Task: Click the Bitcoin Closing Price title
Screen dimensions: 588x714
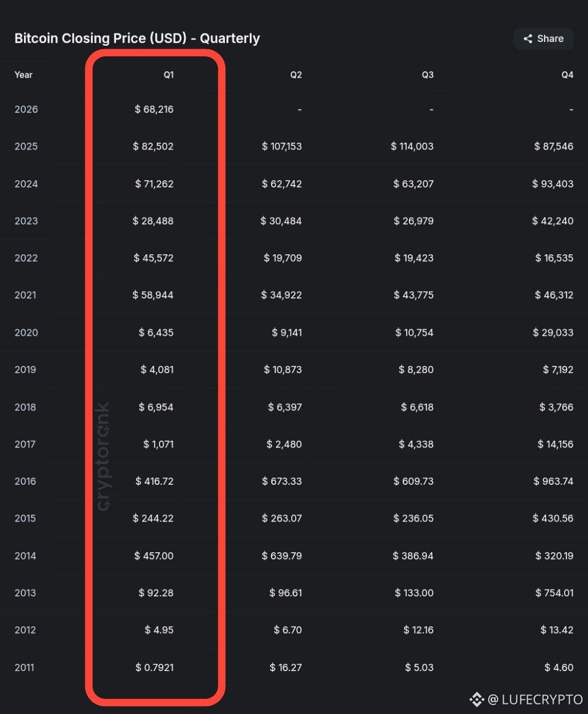Action: pos(137,38)
